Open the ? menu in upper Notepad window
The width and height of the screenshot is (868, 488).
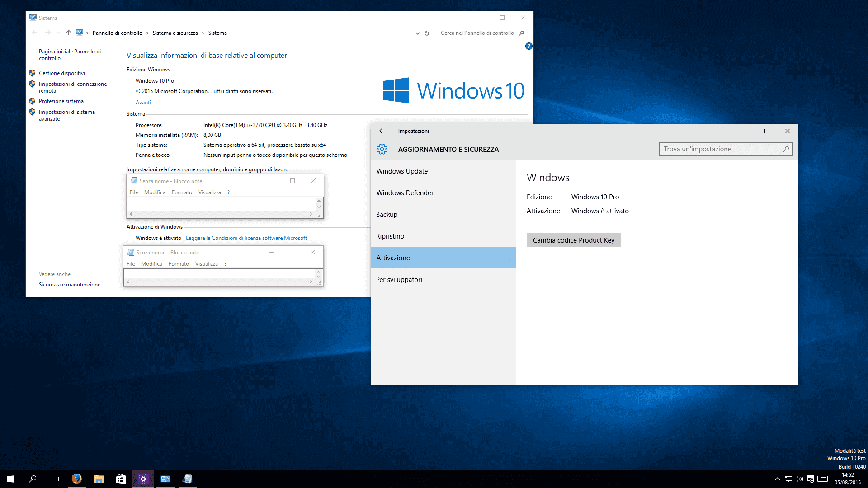click(228, 192)
